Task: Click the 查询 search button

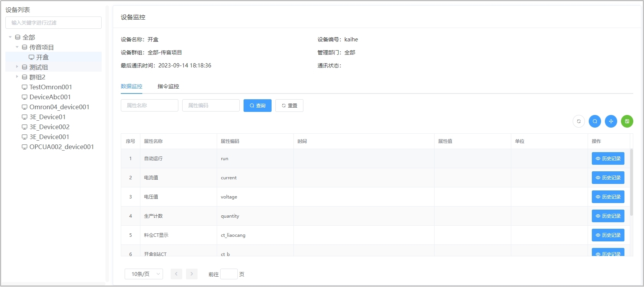Action: (257, 106)
